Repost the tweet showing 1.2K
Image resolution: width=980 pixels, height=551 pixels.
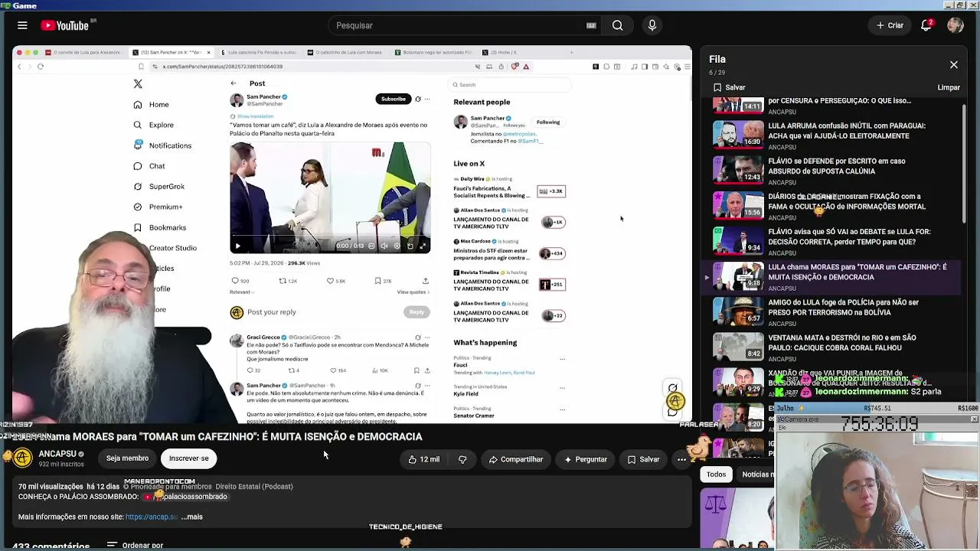point(287,281)
